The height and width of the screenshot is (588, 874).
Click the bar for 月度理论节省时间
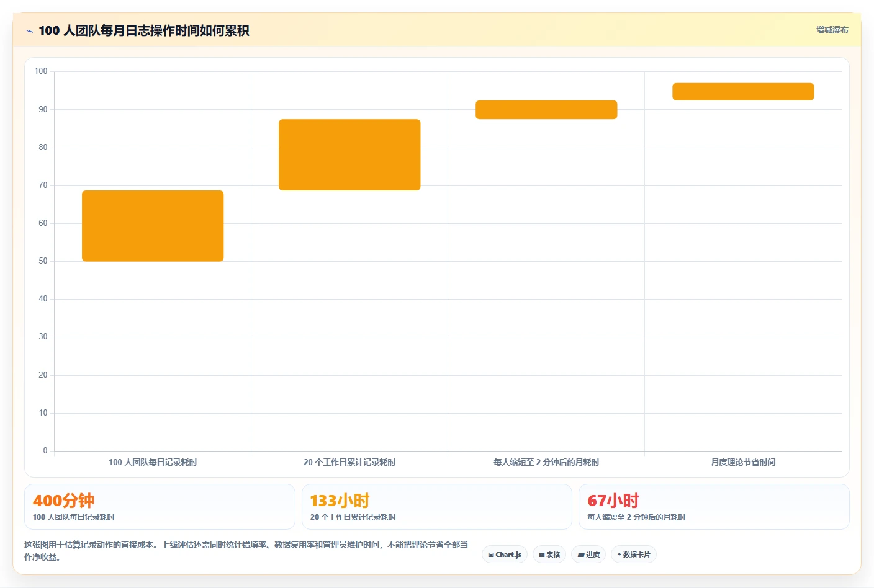pos(743,92)
